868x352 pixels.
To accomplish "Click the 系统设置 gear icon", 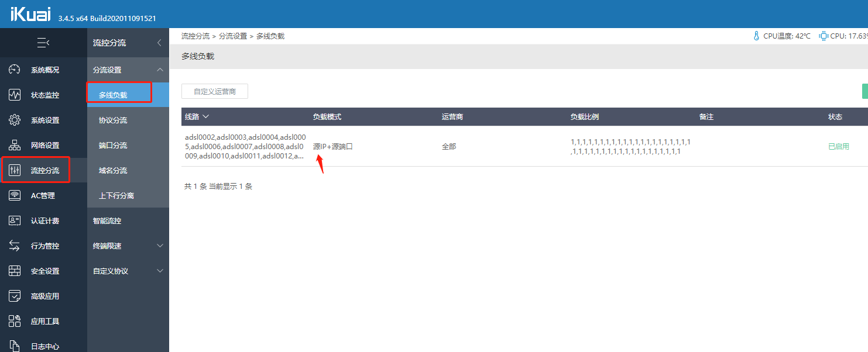I will (x=15, y=120).
